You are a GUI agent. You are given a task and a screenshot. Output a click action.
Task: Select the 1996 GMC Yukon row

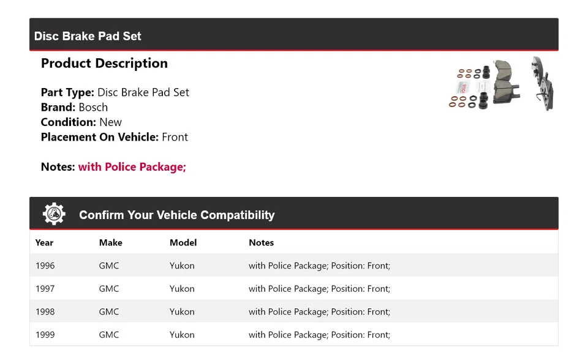(x=293, y=266)
